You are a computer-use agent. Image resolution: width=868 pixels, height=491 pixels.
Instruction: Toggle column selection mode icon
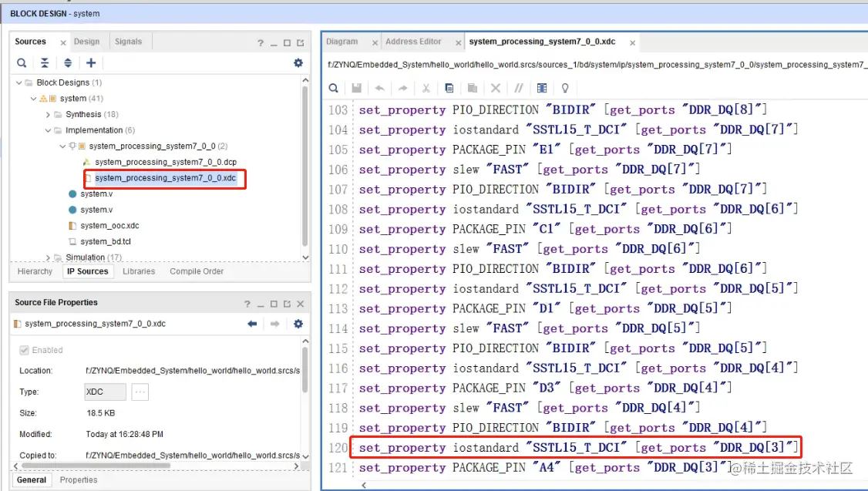click(542, 88)
